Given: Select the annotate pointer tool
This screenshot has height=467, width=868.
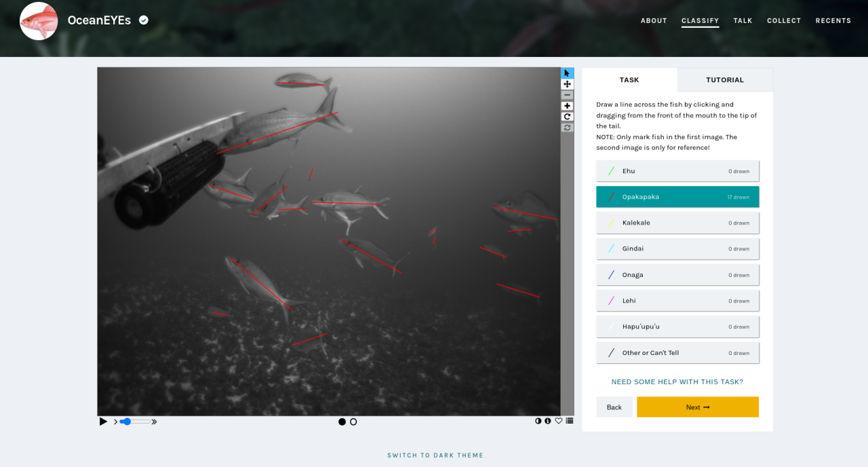Looking at the screenshot, I should (x=568, y=73).
